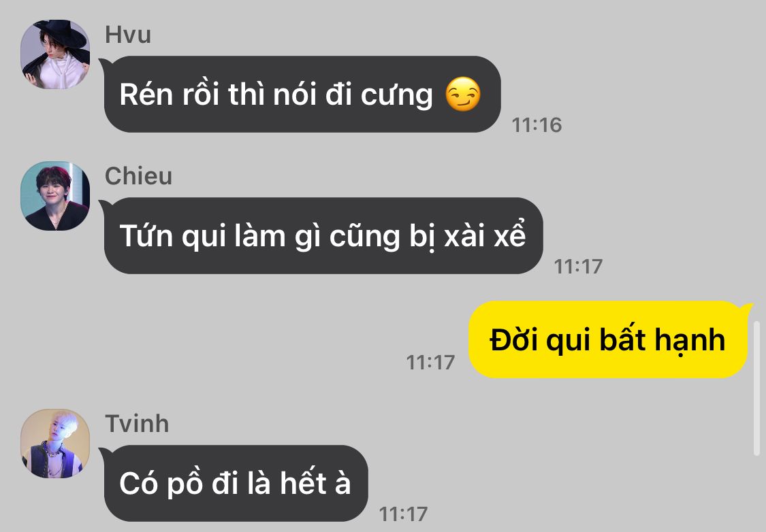Click the 11:17 timestamp left of yellow bubble
The width and height of the screenshot is (766, 532).
click(x=430, y=363)
